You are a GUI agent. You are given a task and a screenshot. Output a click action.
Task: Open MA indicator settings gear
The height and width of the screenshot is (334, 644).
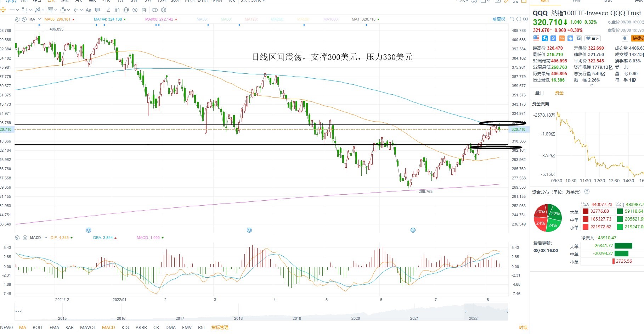(x=17, y=19)
